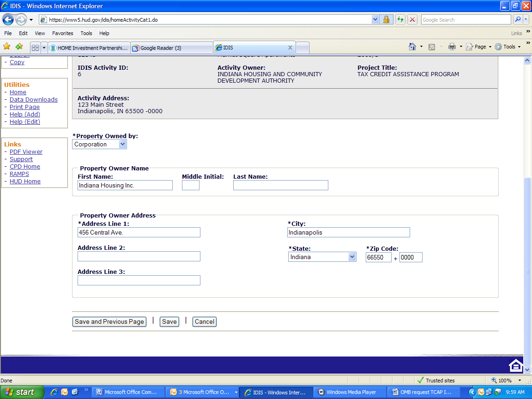Open the View menu
The height and width of the screenshot is (399, 532).
40,33
